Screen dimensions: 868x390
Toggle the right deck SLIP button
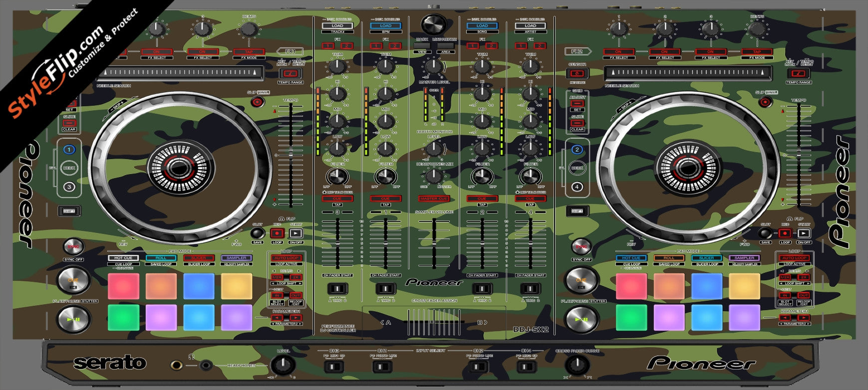coord(765,102)
